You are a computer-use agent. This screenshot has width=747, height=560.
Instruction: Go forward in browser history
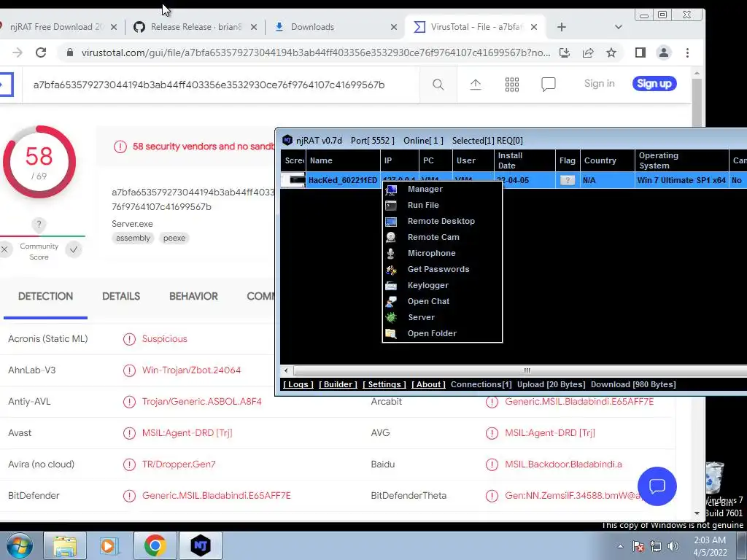(18, 52)
